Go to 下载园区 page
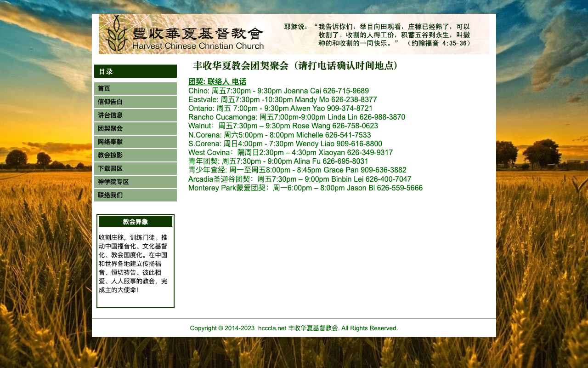Viewport: 588px width, 368px height. pyautogui.click(x=136, y=168)
